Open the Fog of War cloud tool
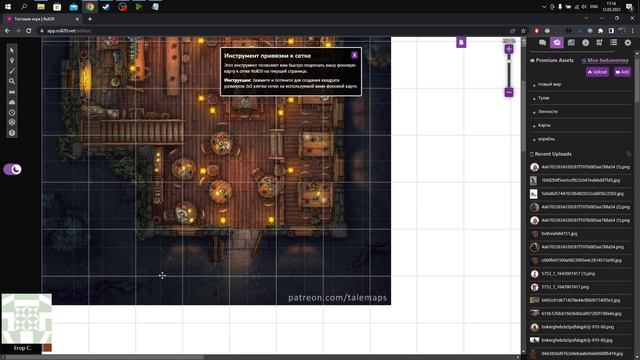The image size is (640, 360). (x=12, y=102)
